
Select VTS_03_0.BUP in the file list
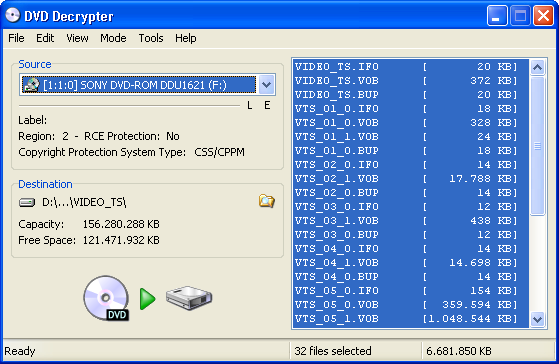click(x=410, y=235)
